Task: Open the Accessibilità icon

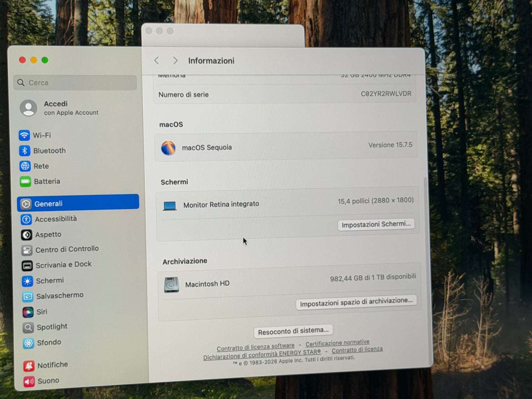Action: [x=26, y=219]
